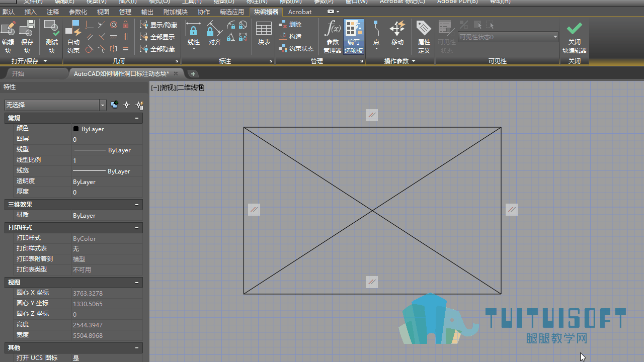644x362 pixels.
Task: Select the 块表 block table tool
Action: point(264,34)
